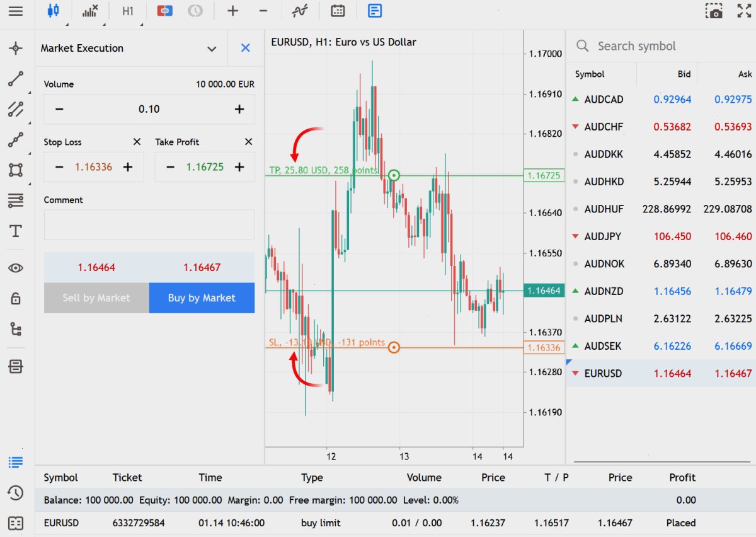This screenshot has width=756, height=537.
Task: Open the indicators toolbar icon
Action: point(90,11)
